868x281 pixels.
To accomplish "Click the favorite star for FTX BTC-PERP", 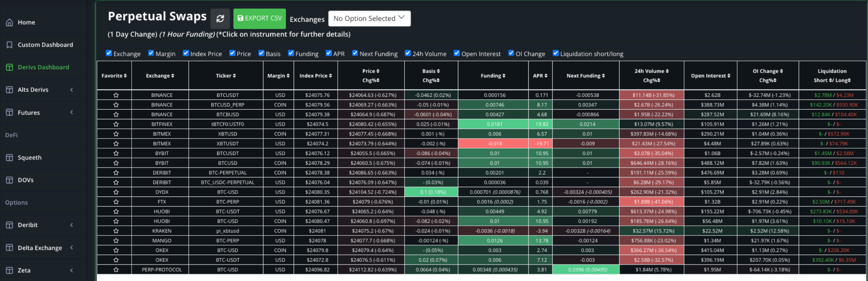I will (x=116, y=202).
